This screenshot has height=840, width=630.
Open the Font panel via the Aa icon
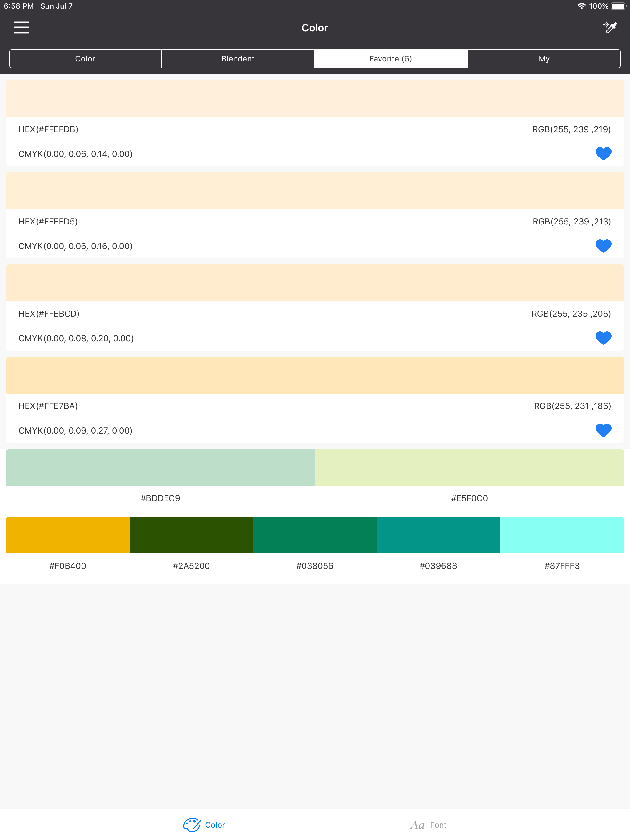tap(428, 825)
